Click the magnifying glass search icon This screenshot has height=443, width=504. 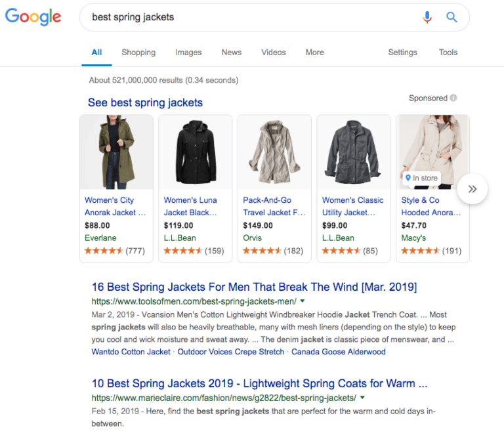point(451,17)
